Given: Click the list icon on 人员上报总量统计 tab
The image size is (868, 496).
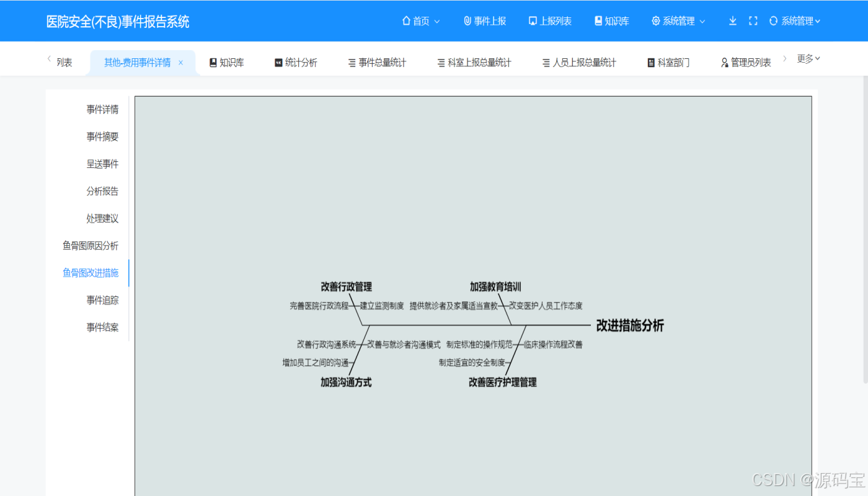Looking at the screenshot, I should (546, 63).
